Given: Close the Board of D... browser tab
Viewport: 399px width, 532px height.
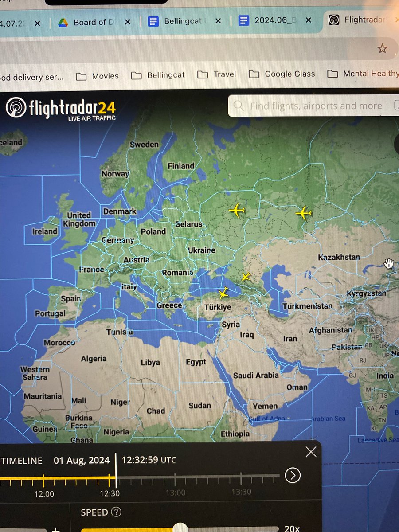Looking at the screenshot, I should (x=127, y=22).
